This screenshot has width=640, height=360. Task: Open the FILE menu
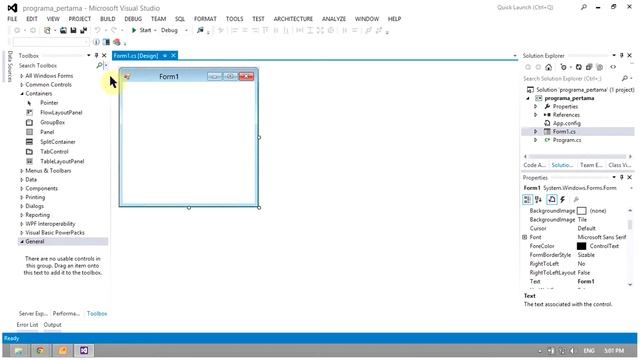pyautogui.click(x=12, y=19)
